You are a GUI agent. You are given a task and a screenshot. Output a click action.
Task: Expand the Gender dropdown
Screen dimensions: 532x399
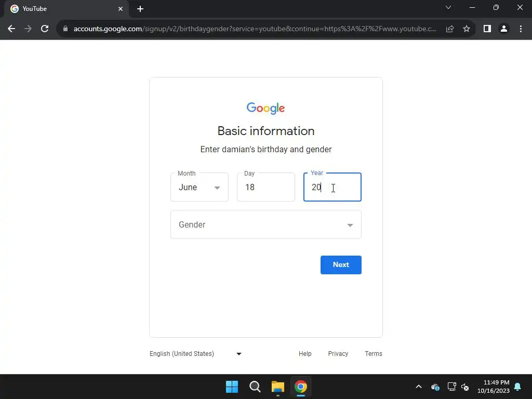[265, 224]
